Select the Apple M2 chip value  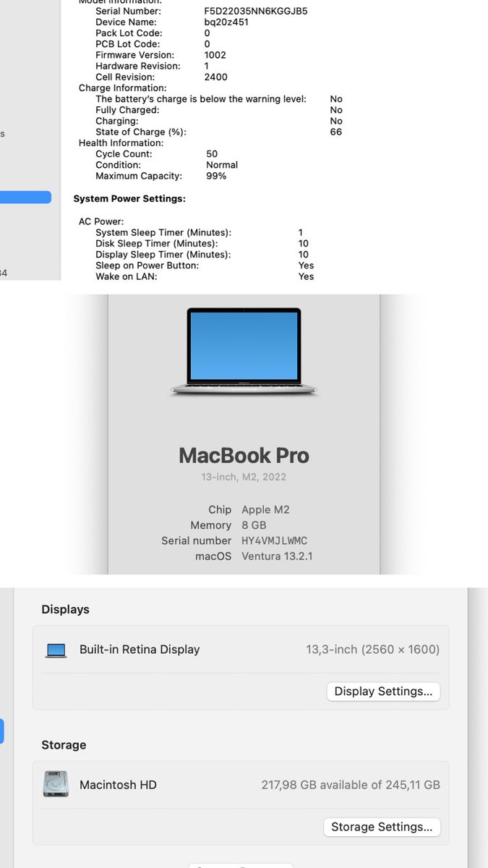(265, 509)
